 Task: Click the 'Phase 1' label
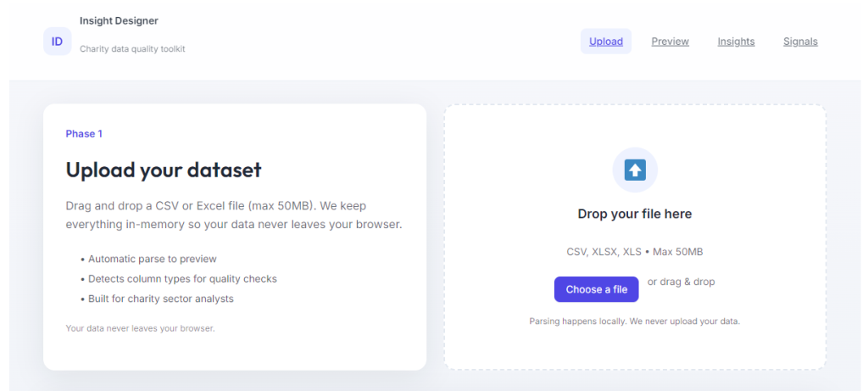pos(84,134)
